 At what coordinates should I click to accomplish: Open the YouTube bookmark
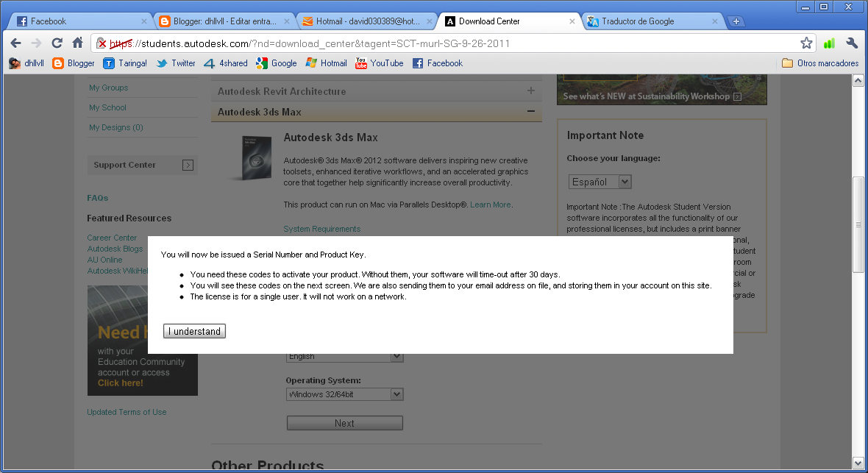tap(379, 63)
